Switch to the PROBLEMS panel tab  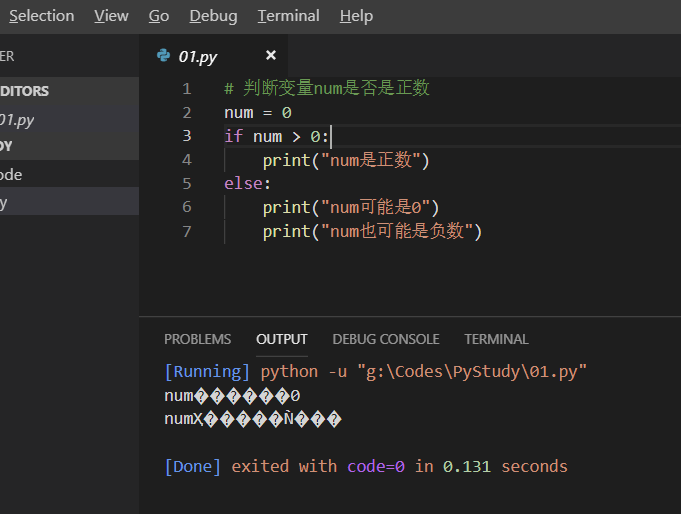pos(198,339)
